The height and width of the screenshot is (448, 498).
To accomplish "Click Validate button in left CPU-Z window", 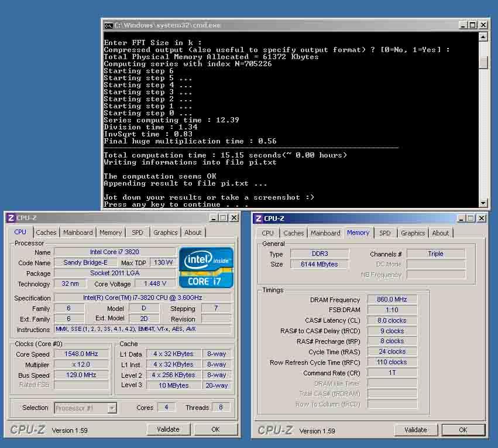I will 169,429.
